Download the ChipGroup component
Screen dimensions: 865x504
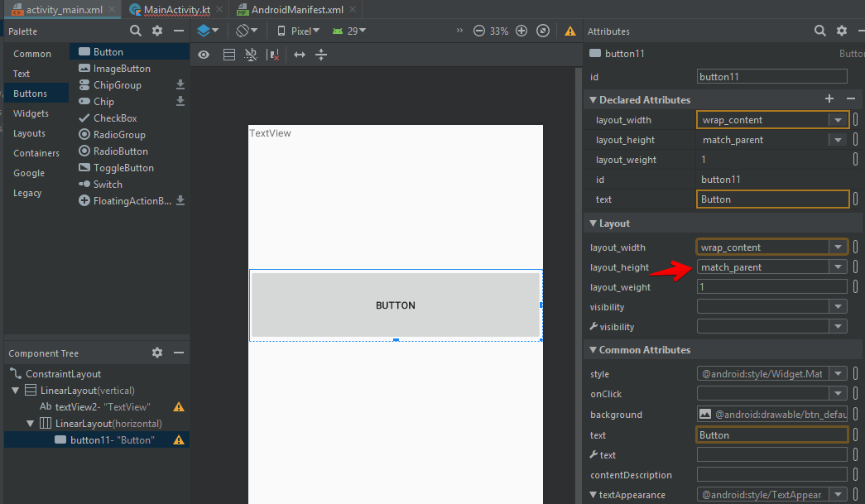click(180, 85)
